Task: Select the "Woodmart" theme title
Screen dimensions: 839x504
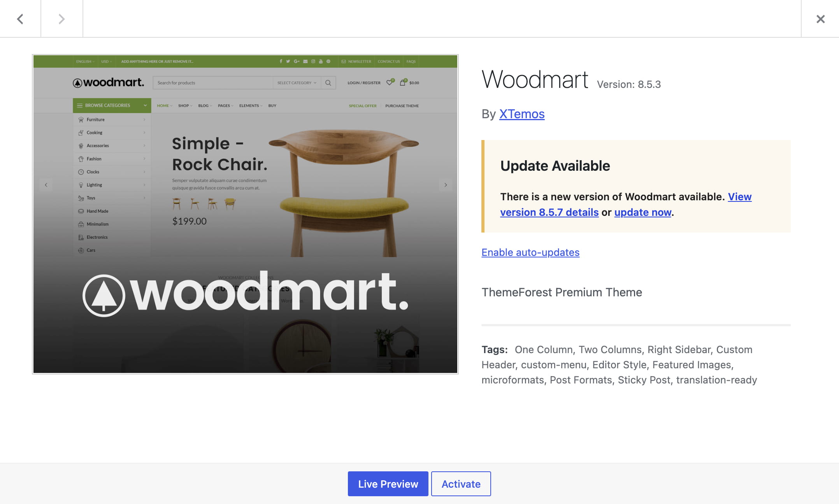Action: 535,80
